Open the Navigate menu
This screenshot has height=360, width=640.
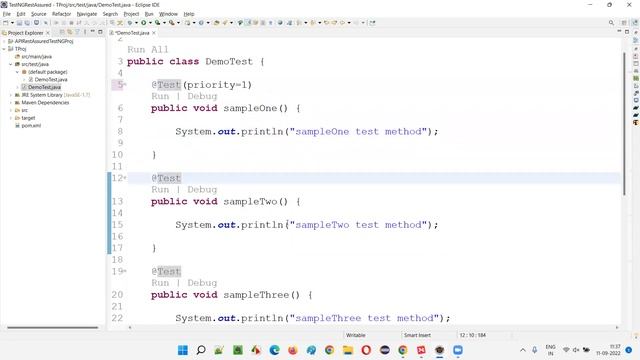tap(87, 14)
